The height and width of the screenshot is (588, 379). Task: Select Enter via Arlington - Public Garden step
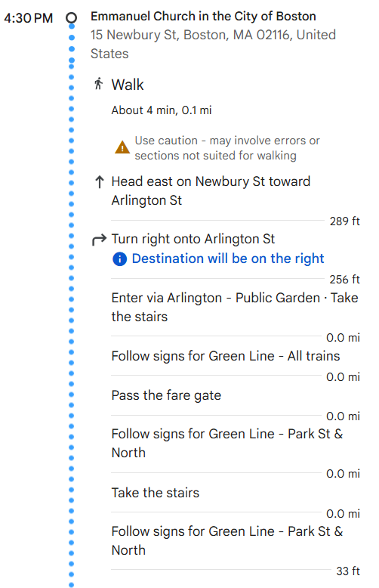click(x=235, y=307)
